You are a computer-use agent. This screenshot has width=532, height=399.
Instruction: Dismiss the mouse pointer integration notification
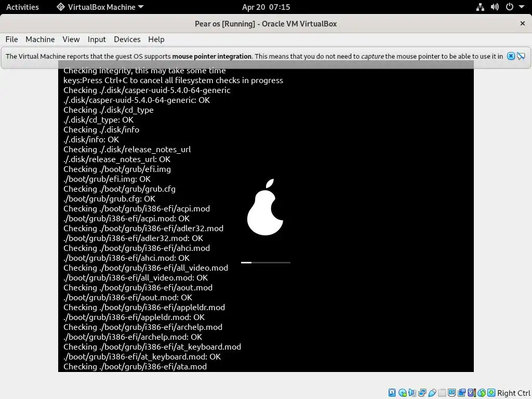coord(511,56)
